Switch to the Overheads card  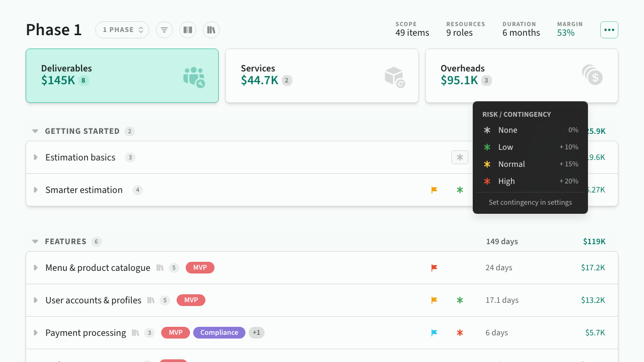pyautogui.click(x=522, y=76)
